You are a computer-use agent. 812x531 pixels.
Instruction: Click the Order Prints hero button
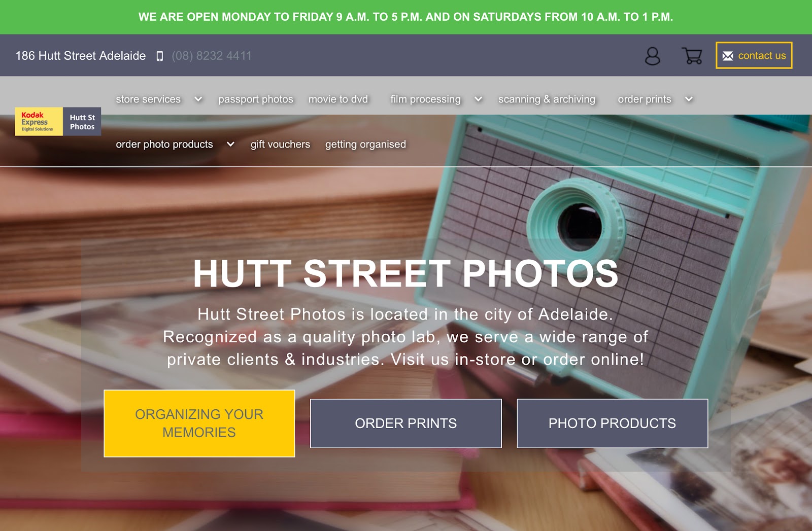[406, 423]
